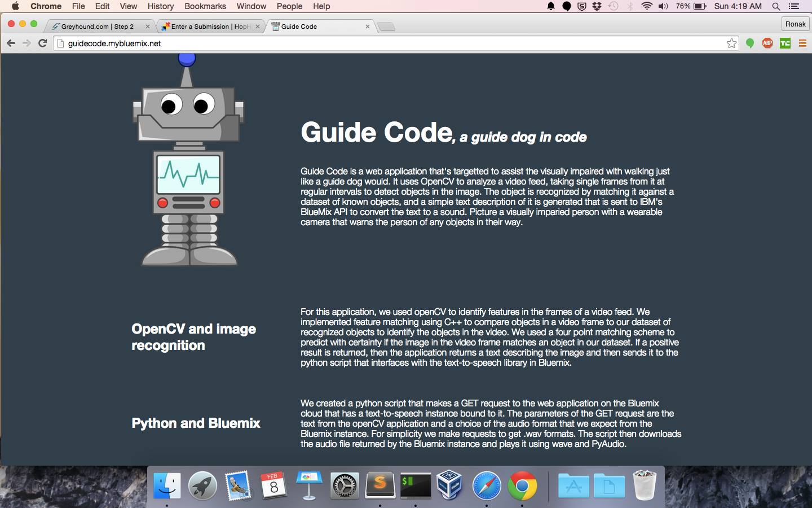Close the Guide Code tab
This screenshot has height=508, width=812.
click(367, 27)
